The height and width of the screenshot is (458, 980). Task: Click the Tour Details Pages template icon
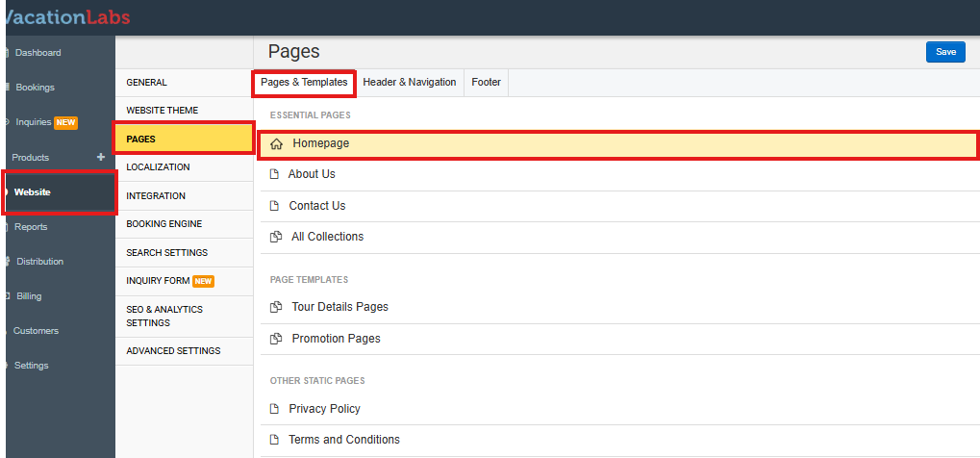point(276,307)
